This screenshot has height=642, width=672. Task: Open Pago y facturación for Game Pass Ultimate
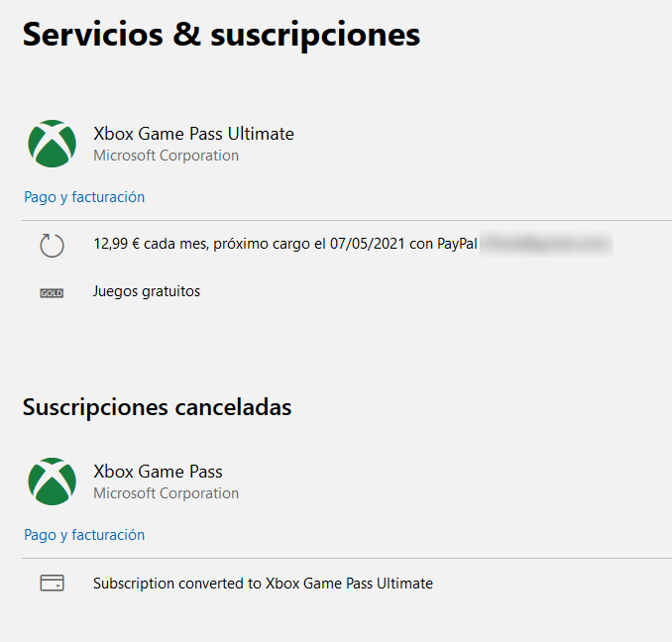tap(84, 197)
